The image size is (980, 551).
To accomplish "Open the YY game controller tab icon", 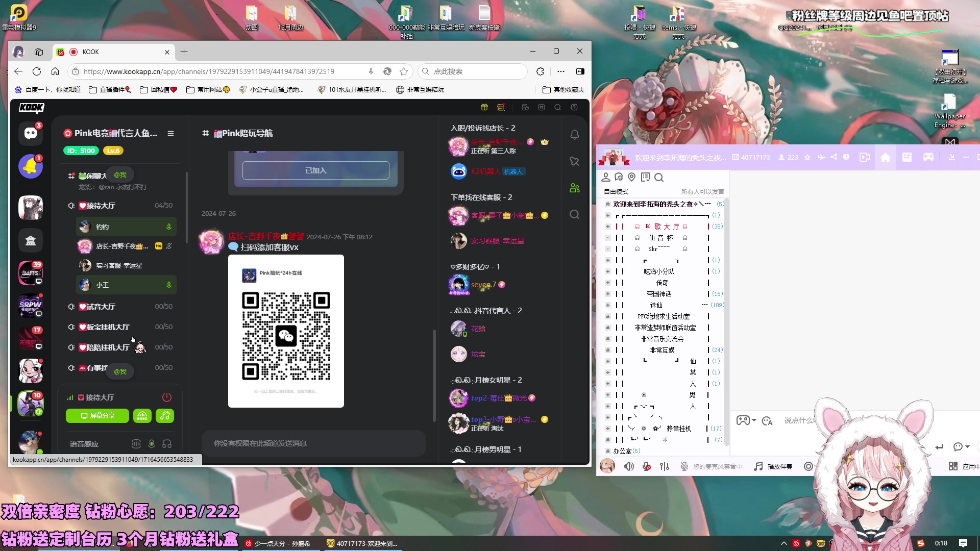I will point(928,158).
